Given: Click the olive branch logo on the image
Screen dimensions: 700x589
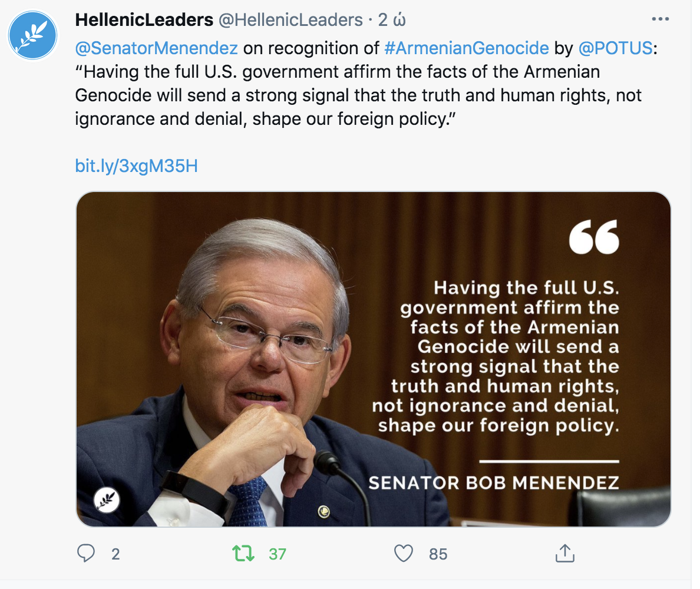Looking at the screenshot, I should (107, 499).
